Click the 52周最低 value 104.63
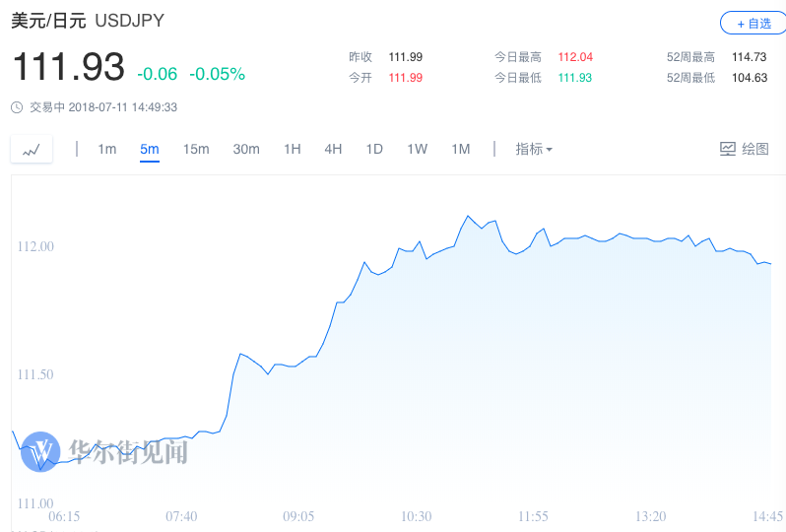Viewport: 786px width, 532px height. pos(749,78)
